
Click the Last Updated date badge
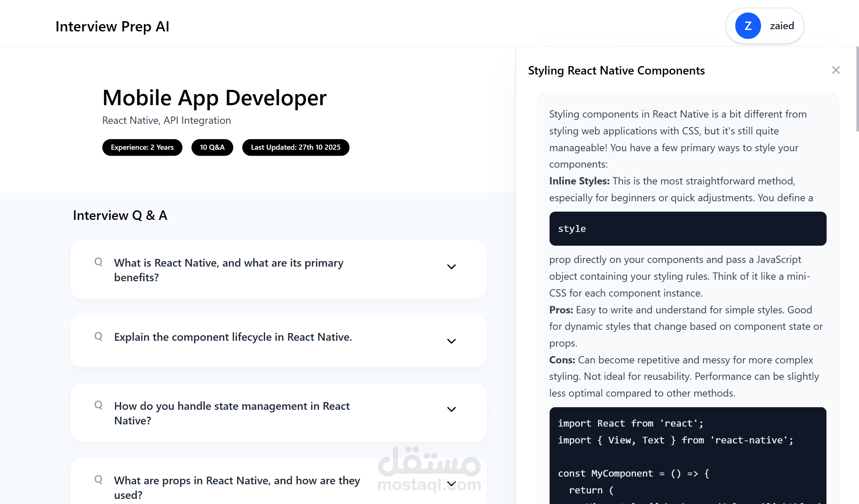click(295, 148)
